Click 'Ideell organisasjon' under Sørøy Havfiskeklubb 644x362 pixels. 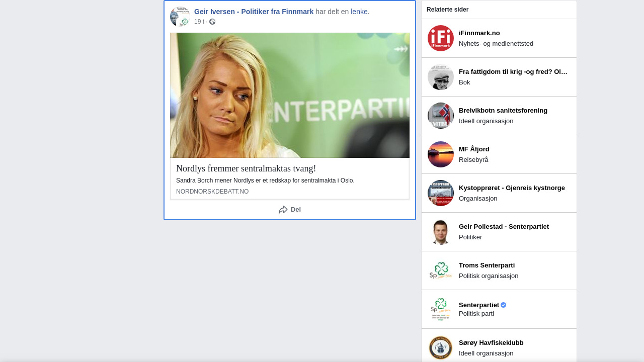[486, 353]
